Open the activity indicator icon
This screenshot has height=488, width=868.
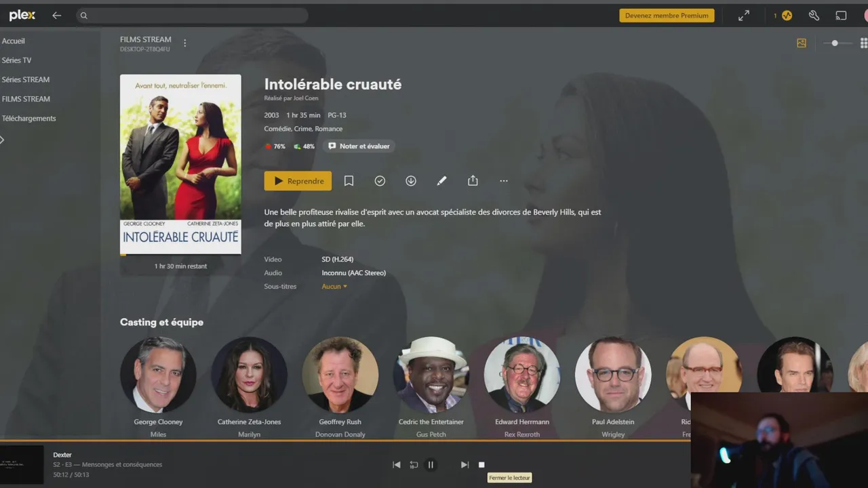coord(787,15)
